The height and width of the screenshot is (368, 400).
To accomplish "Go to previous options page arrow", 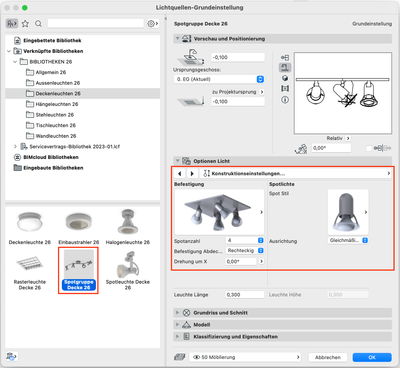I will [x=180, y=173].
